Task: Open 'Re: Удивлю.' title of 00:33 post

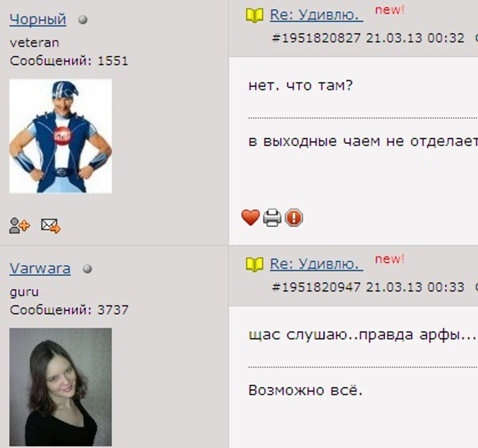Action: click(x=317, y=264)
